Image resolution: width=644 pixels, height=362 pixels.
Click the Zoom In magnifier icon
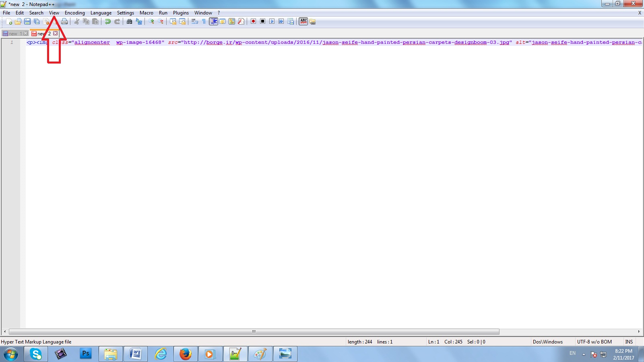point(151,21)
